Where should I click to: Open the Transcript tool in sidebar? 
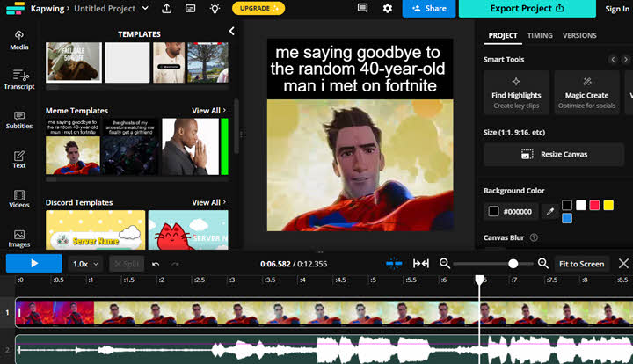pos(18,80)
